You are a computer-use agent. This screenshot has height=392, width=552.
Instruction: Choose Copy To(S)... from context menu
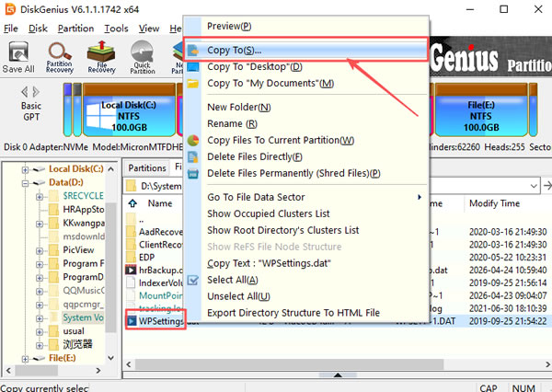(x=234, y=49)
